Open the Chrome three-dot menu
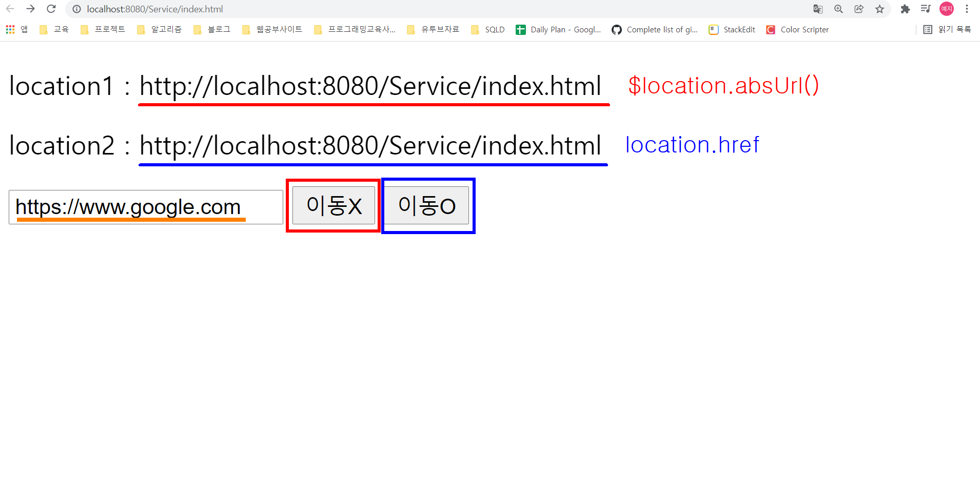Screen dimensions: 980x500 point(967,9)
